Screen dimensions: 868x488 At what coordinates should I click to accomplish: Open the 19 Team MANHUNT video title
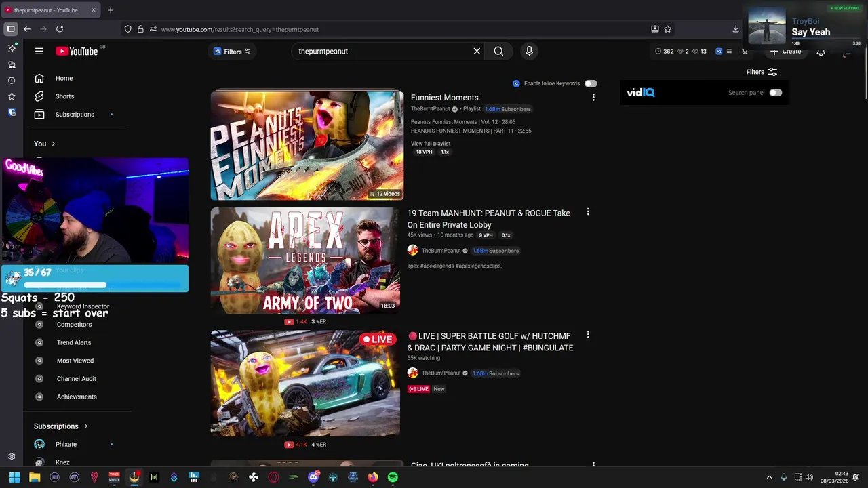click(x=489, y=219)
